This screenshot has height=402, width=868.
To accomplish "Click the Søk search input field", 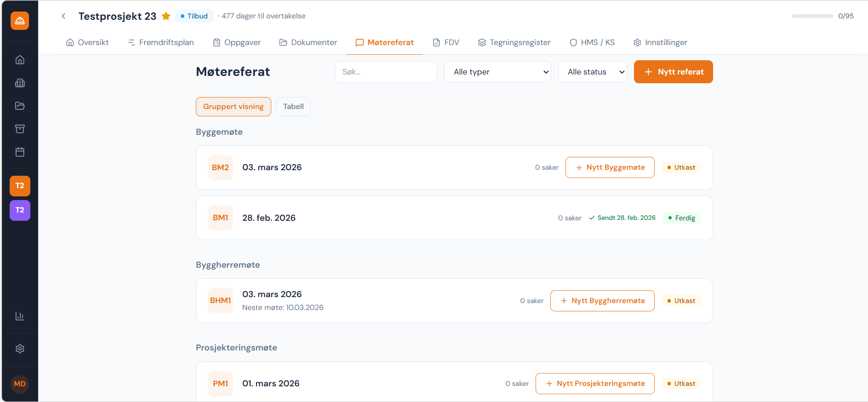I will click(386, 72).
